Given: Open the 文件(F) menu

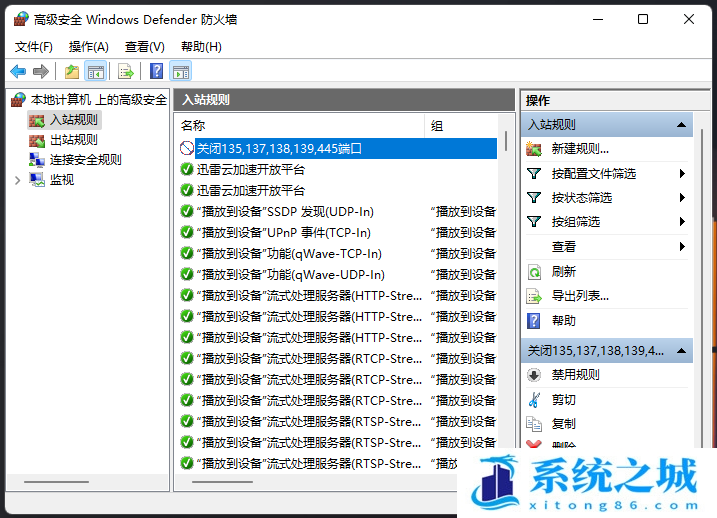Looking at the screenshot, I should [33, 47].
